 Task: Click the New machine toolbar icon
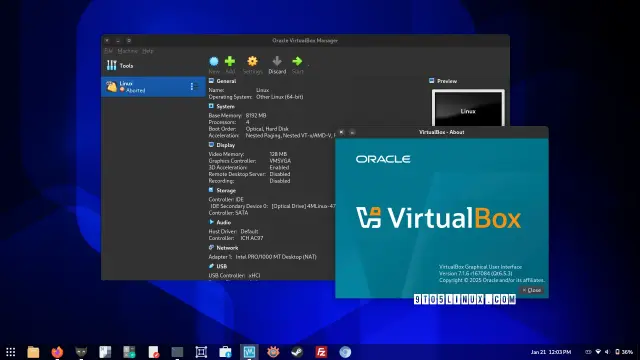click(x=214, y=62)
